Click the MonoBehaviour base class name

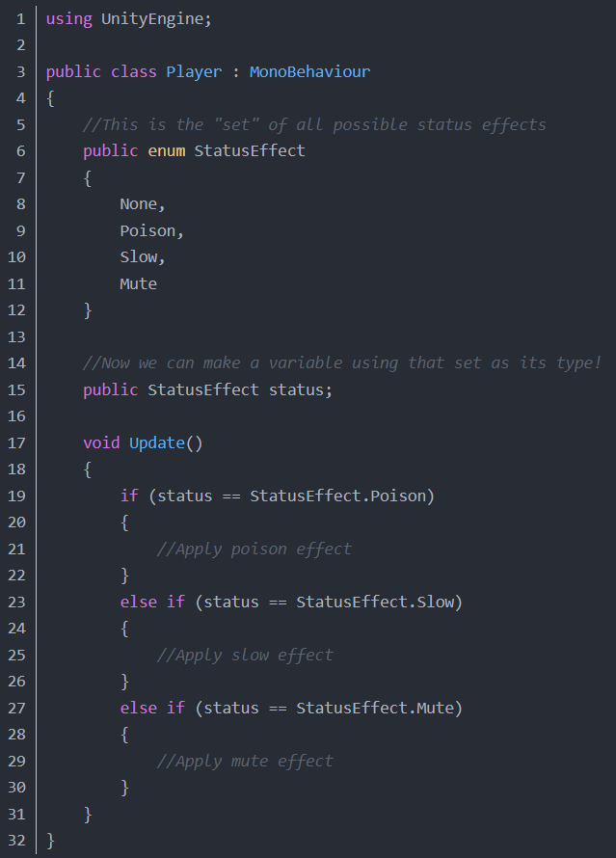tap(309, 72)
